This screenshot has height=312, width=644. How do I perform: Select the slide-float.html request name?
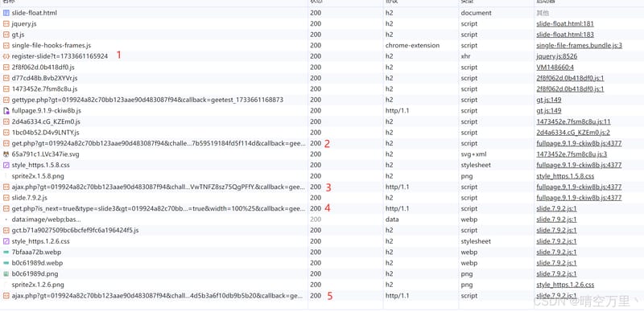(35, 13)
